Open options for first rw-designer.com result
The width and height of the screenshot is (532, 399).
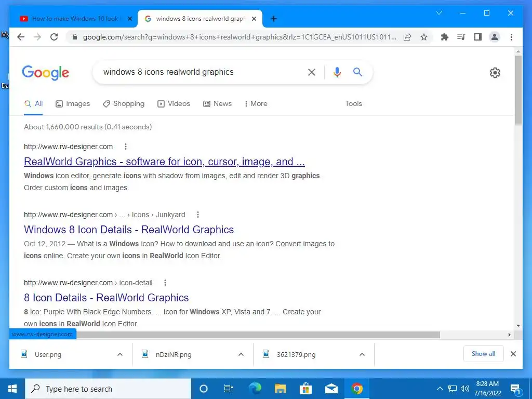126,147
